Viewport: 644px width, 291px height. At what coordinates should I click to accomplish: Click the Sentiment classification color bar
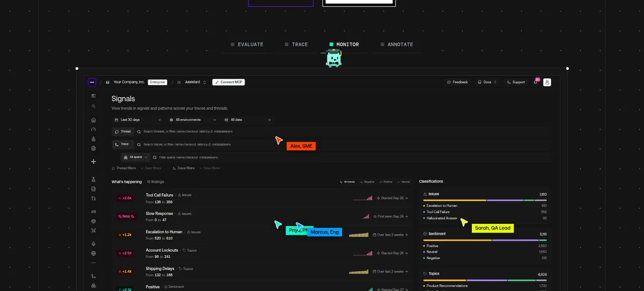(x=485, y=240)
